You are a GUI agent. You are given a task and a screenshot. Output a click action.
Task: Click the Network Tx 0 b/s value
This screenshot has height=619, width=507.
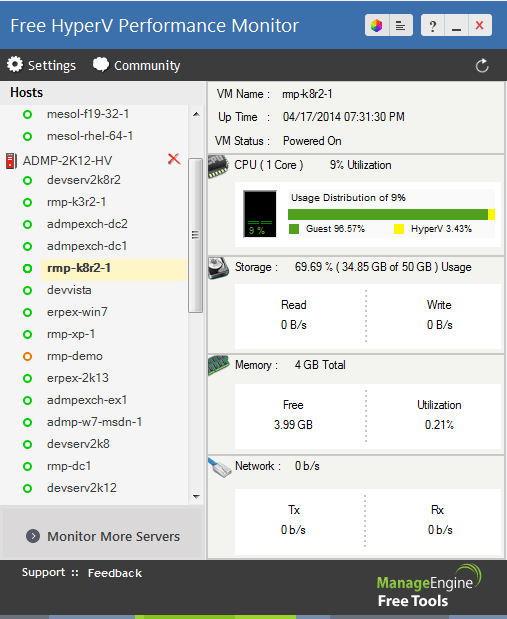[293, 530]
